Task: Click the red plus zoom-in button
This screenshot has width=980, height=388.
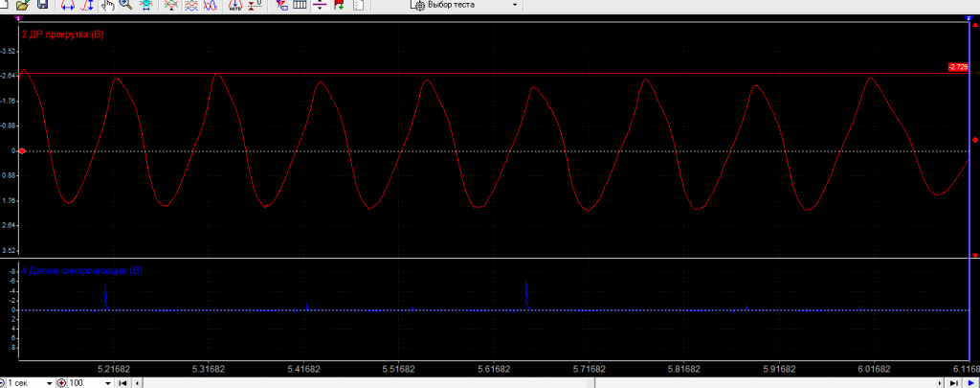Action: pos(61,383)
